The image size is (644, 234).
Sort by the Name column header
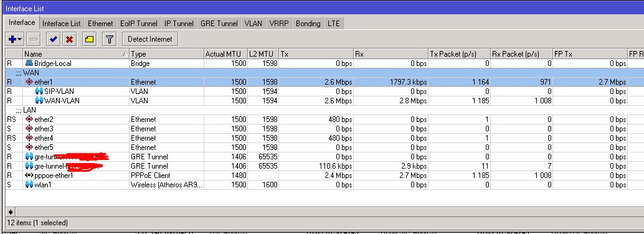[x=76, y=54]
